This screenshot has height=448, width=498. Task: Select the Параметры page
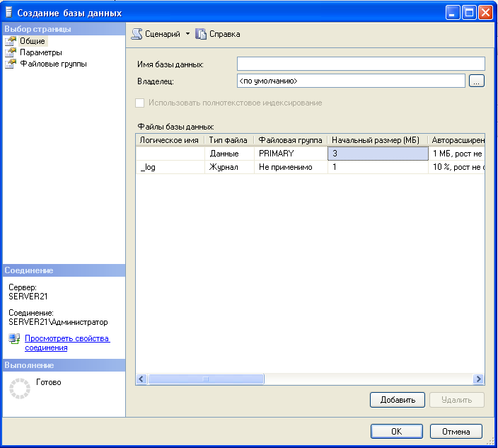point(40,52)
